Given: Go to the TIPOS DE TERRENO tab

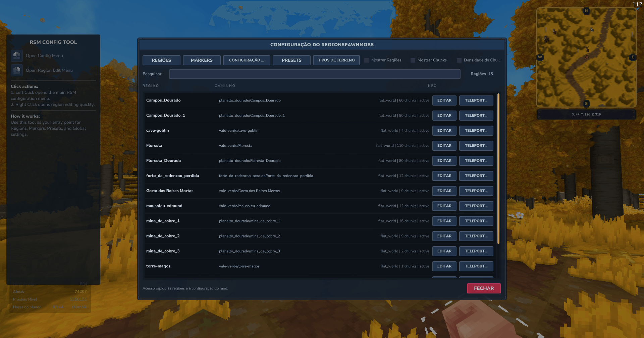Looking at the screenshot, I should coord(336,60).
